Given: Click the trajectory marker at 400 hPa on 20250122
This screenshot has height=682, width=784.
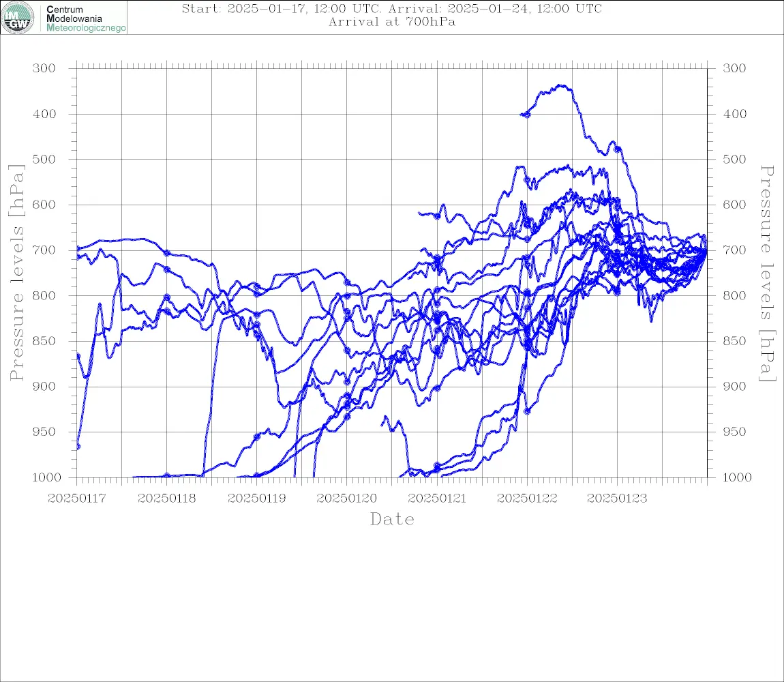Looking at the screenshot, I should pos(527,115).
